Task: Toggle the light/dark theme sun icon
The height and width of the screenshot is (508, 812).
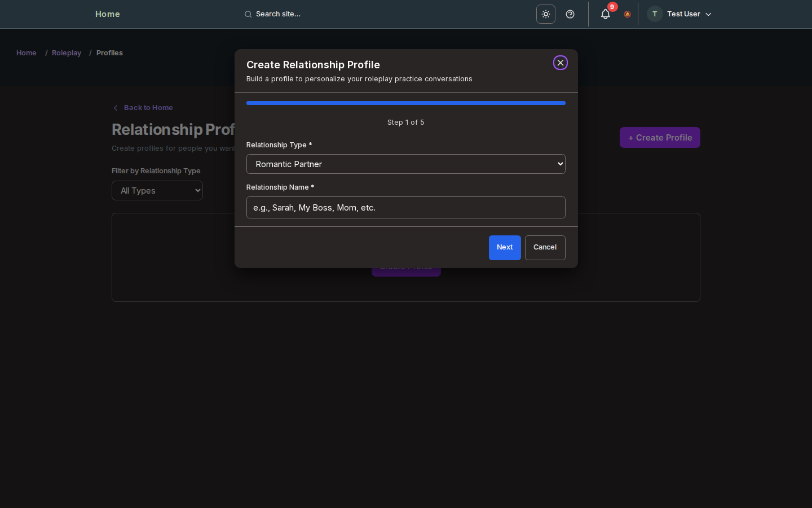Action: coord(545,14)
